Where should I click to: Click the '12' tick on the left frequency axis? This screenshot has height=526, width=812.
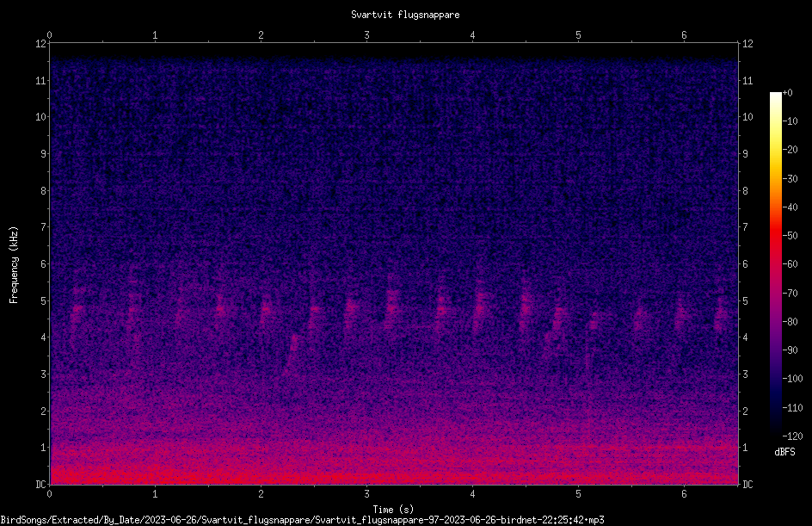[x=40, y=44]
